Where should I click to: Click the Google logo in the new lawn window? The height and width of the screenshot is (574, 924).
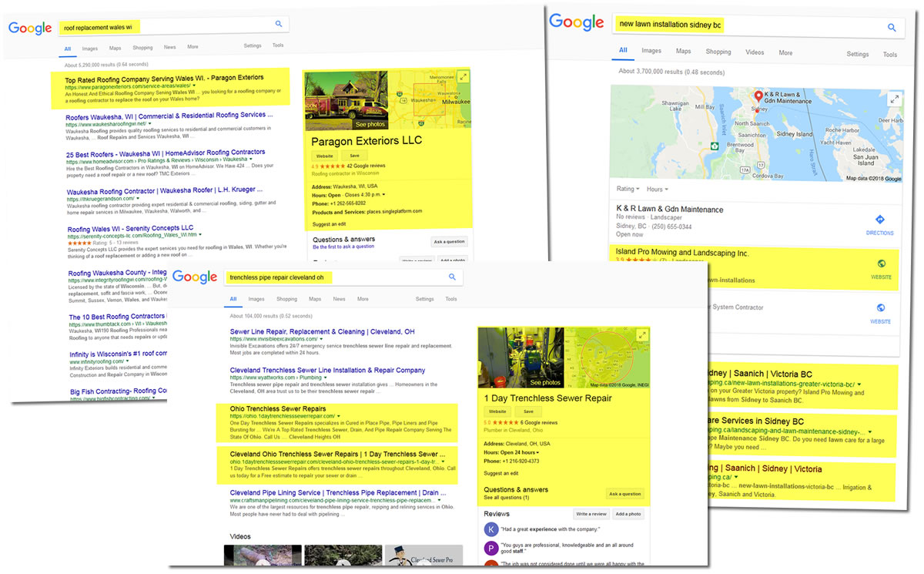click(576, 22)
